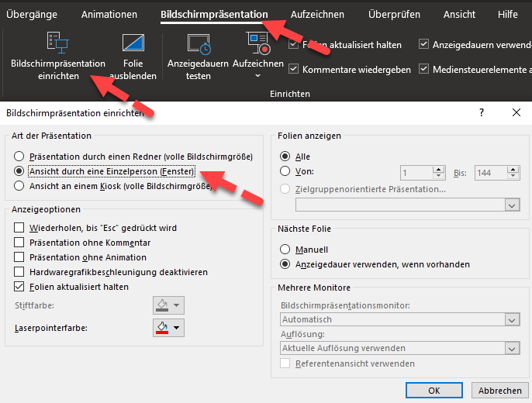Click the Anzeigedauern testen icon
Image resolution: width=532 pixels, height=403 pixels.
click(x=198, y=43)
